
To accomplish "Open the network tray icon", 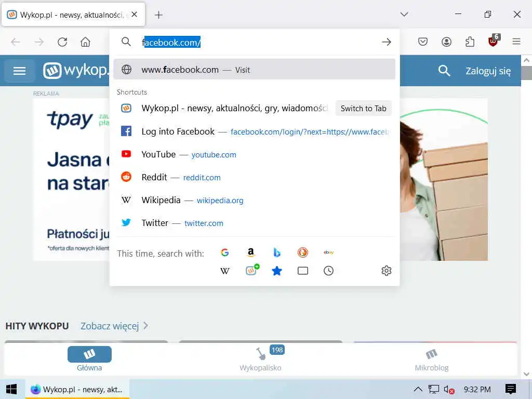I will tap(434, 389).
